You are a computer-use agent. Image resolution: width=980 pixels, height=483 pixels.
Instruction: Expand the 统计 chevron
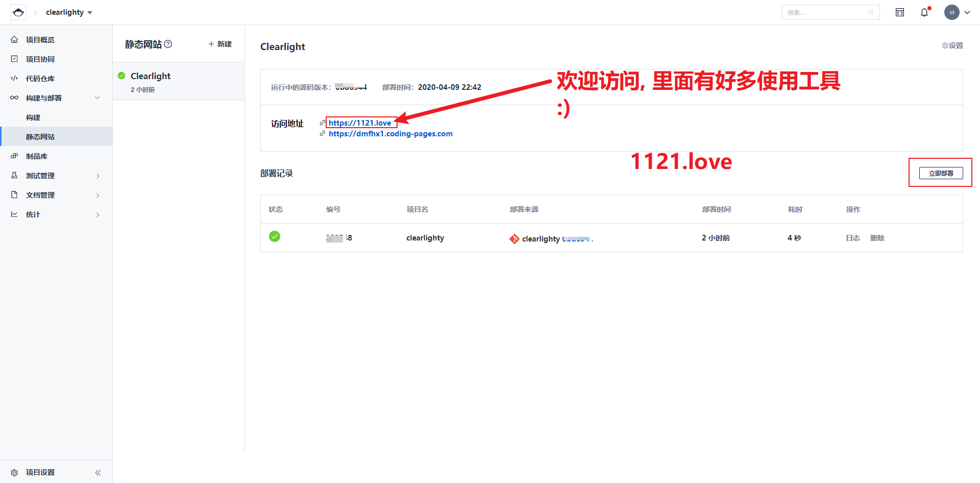tap(97, 214)
